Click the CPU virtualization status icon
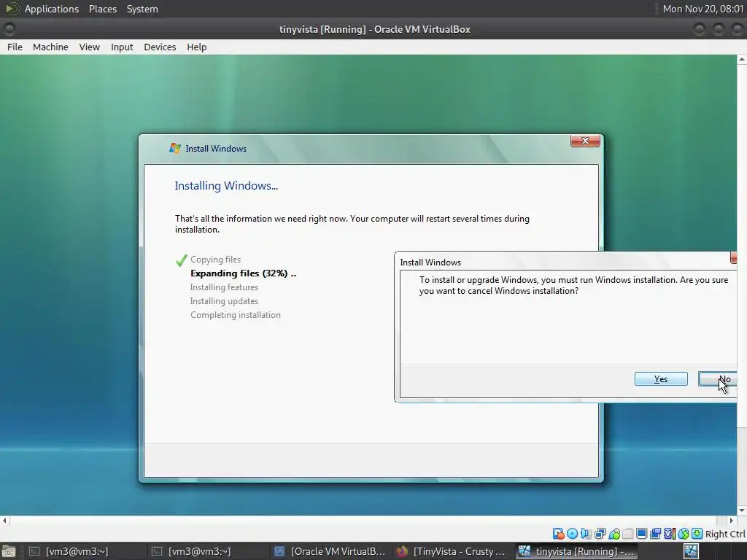Image resolution: width=747 pixels, height=560 pixels. (670, 534)
